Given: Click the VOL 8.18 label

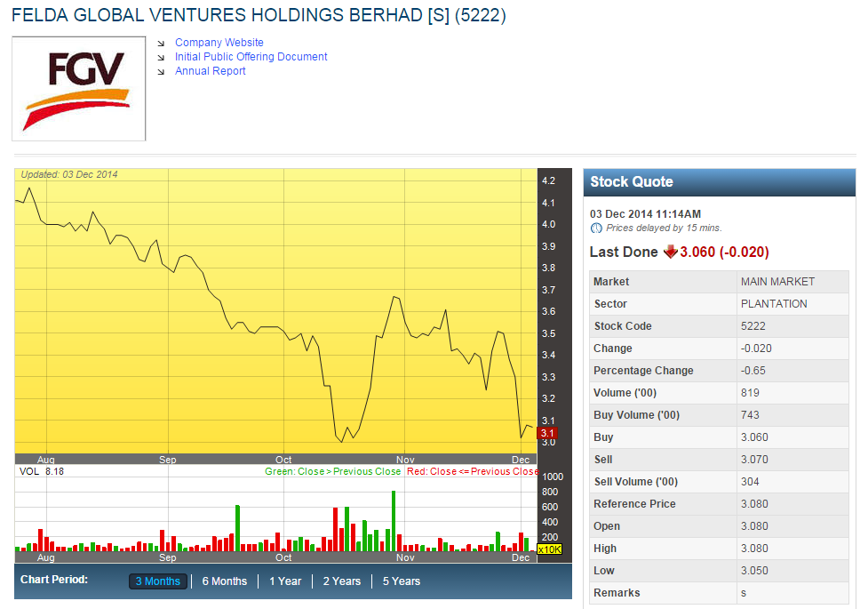Looking at the screenshot, I should pyautogui.click(x=42, y=471).
